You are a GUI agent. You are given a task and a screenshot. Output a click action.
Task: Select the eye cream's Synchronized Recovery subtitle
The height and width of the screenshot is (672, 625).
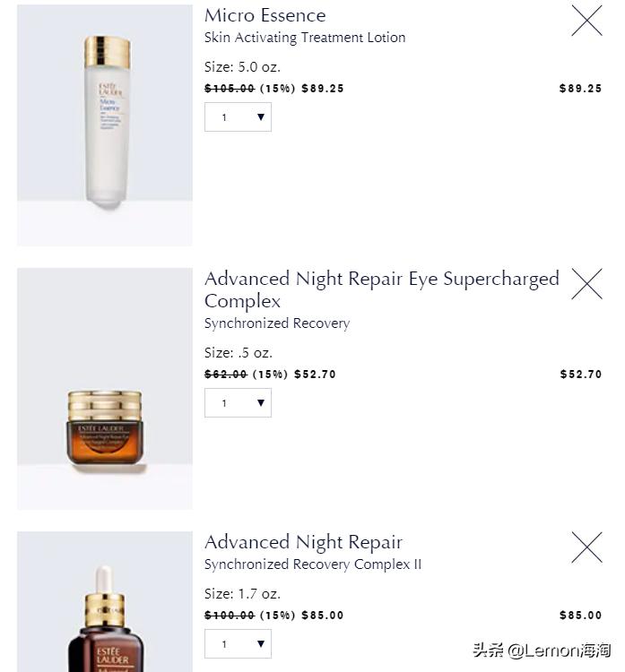(x=277, y=323)
